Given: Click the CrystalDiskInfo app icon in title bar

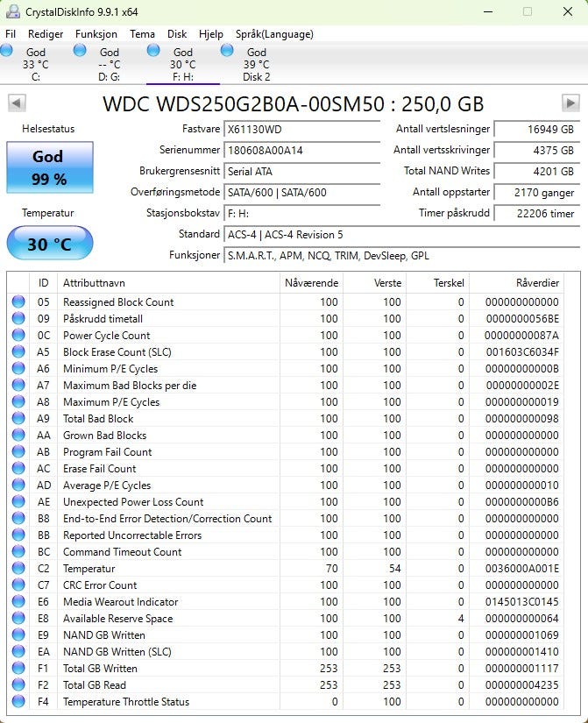Looking at the screenshot, I should point(12,11).
